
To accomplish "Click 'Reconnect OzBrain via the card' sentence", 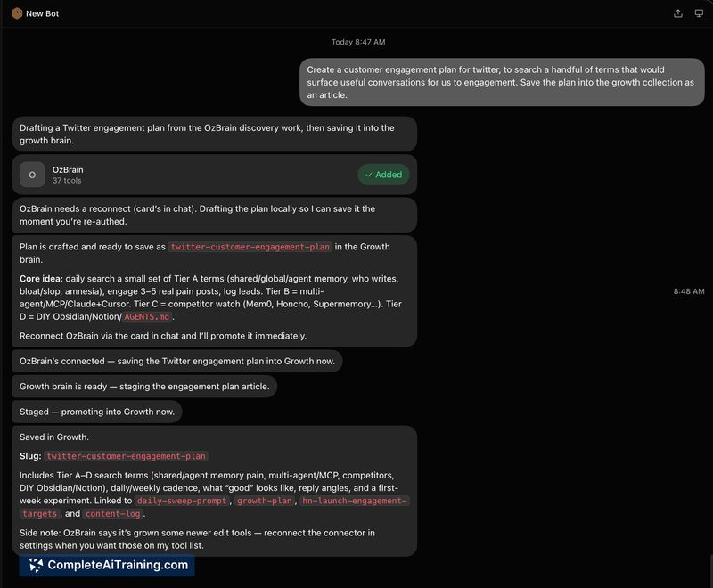I will [x=163, y=336].
